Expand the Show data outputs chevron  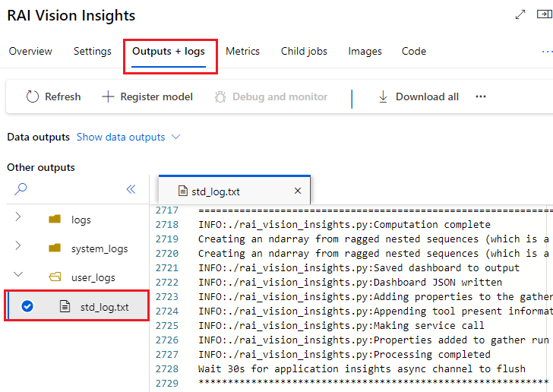coord(175,137)
